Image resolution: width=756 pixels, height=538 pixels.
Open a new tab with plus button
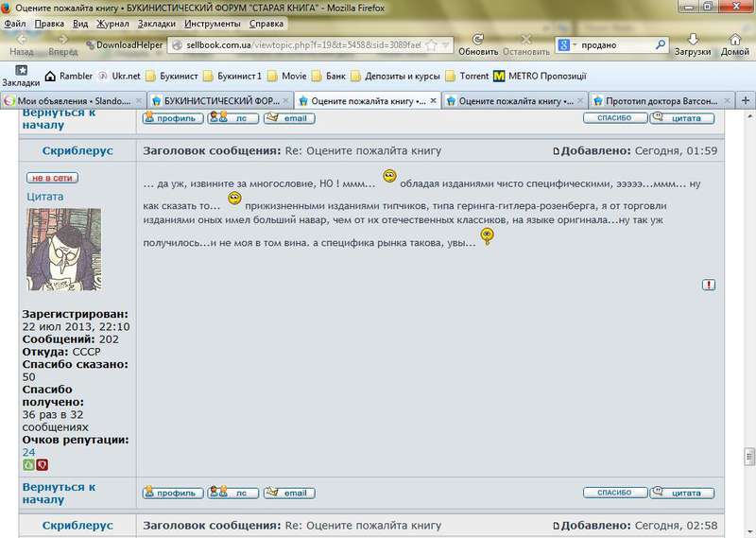point(746,99)
